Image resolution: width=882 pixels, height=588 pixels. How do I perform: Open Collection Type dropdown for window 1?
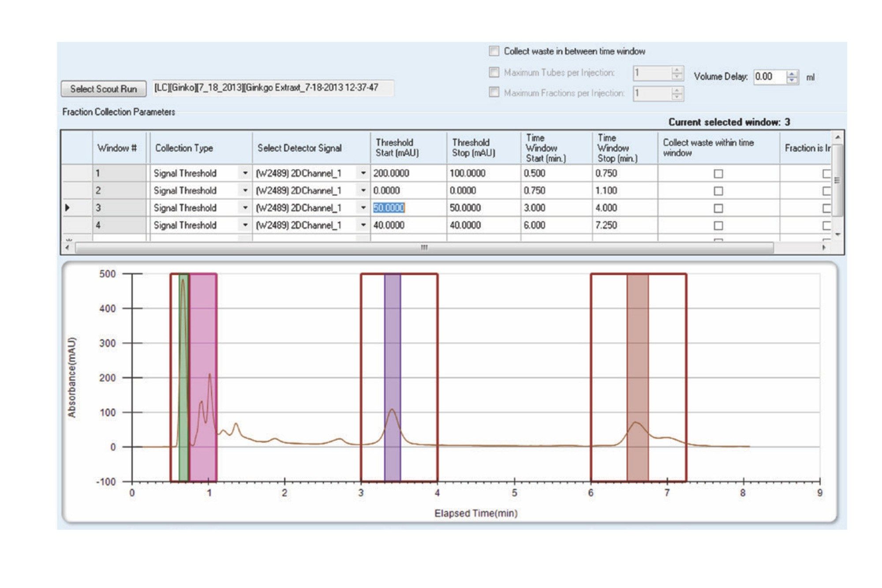point(245,173)
